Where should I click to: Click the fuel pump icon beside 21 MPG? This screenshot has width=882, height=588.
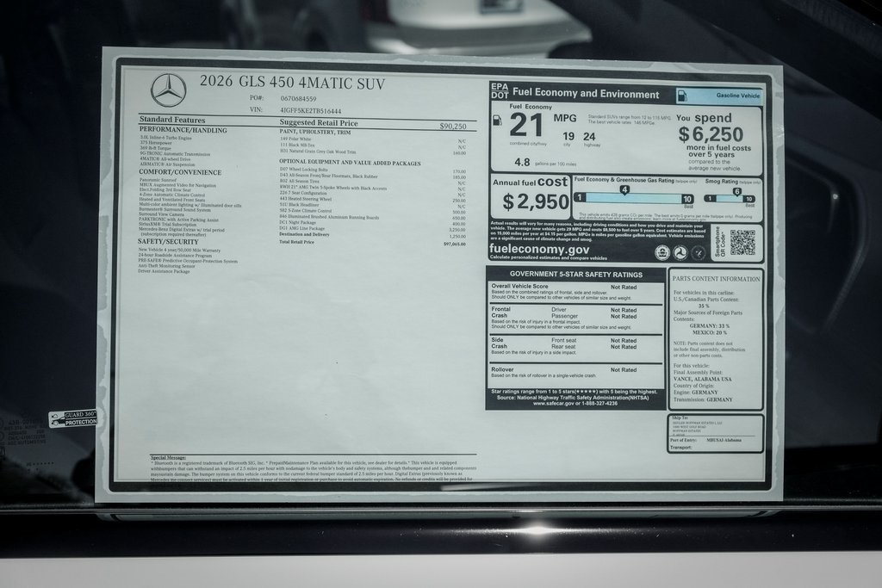coord(497,121)
